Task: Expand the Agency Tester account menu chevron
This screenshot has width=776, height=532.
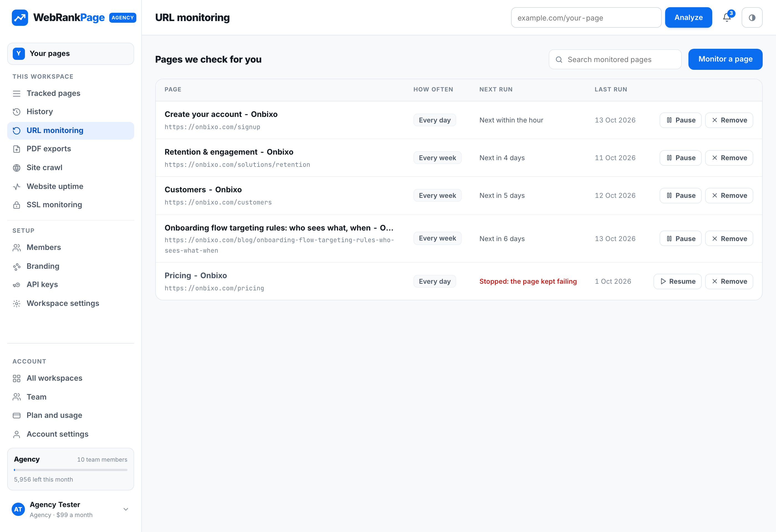Action: pyautogui.click(x=126, y=509)
